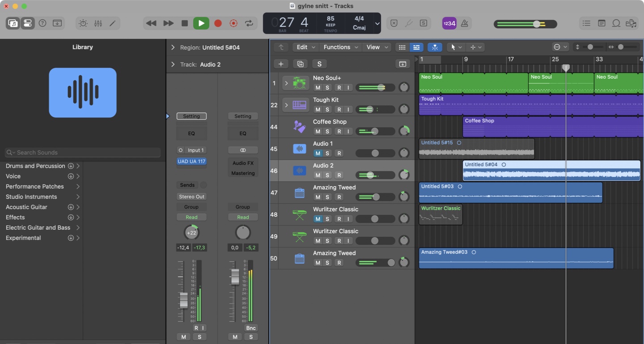This screenshot has width=644, height=344.
Task: Enable the metronome click
Action: click(465, 23)
